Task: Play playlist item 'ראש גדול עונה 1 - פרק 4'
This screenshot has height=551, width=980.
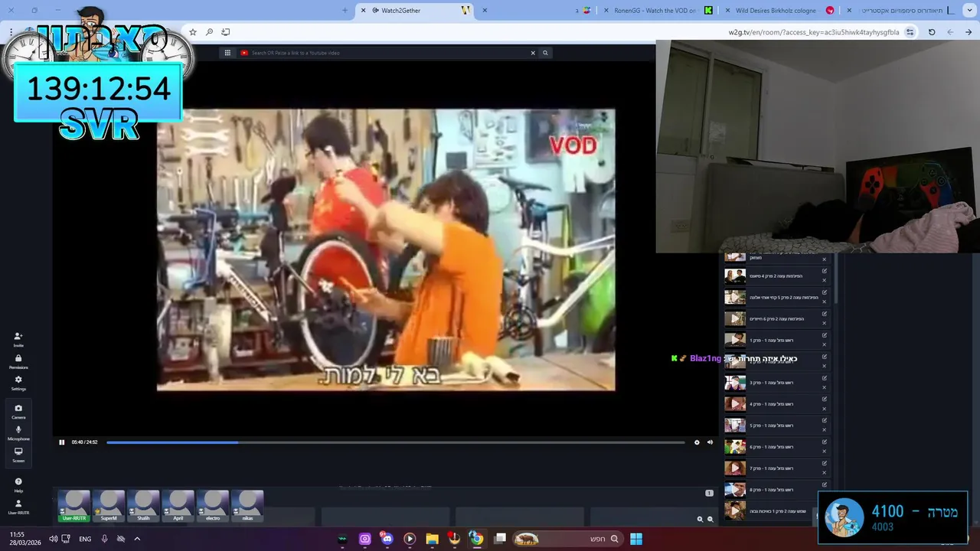Action: (735, 404)
